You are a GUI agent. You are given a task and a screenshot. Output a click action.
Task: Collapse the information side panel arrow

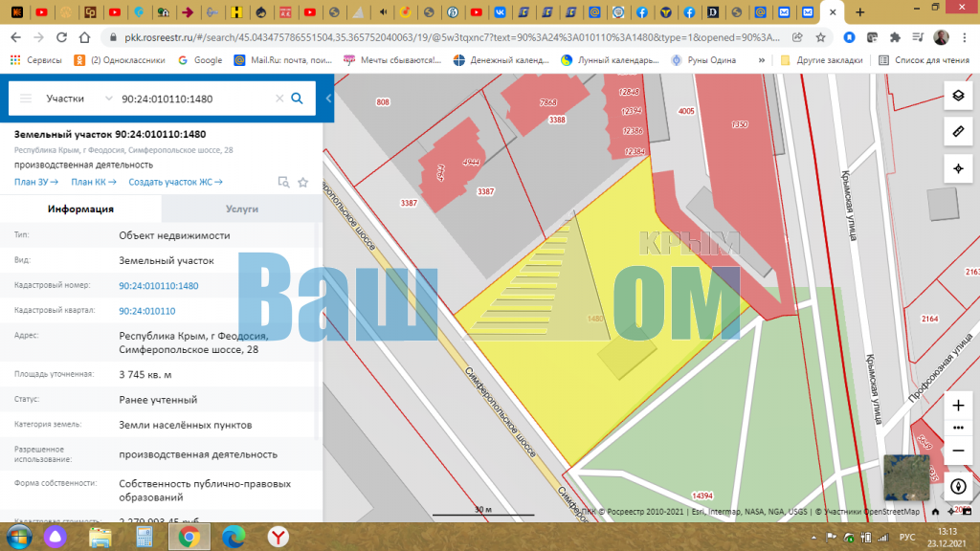328,99
